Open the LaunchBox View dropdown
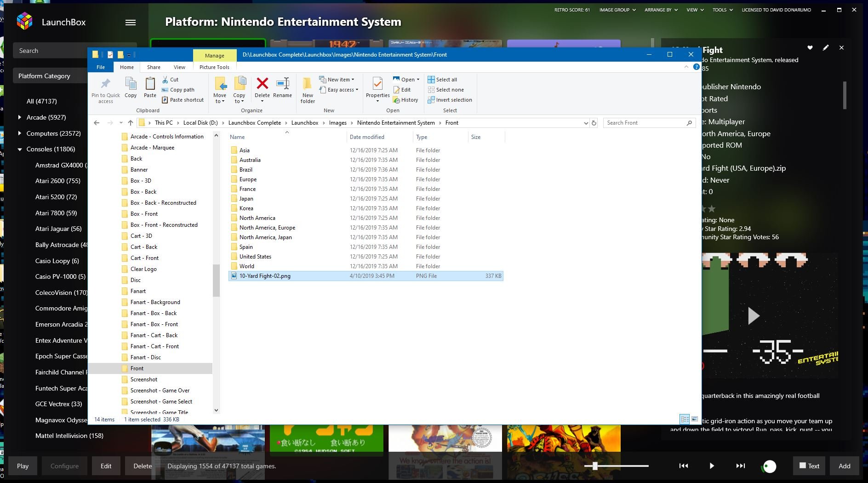 [x=695, y=10]
